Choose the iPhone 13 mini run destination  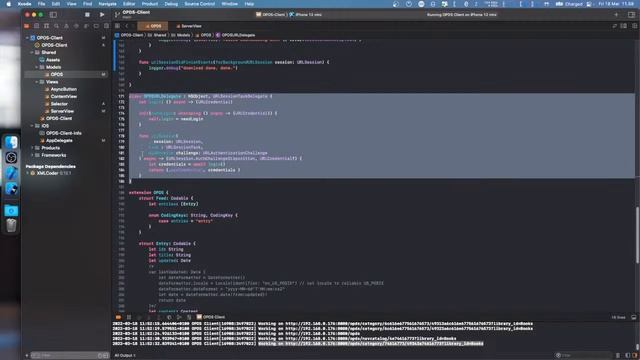point(306,15)
